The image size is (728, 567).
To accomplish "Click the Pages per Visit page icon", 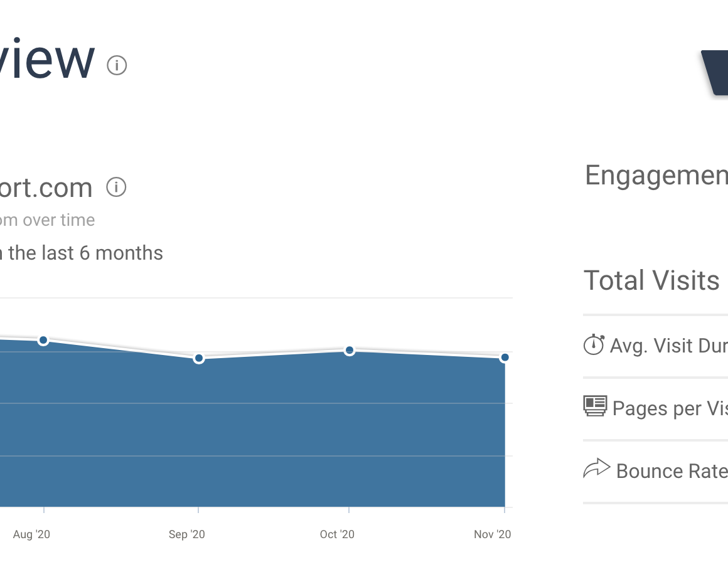I will (595, 406).
